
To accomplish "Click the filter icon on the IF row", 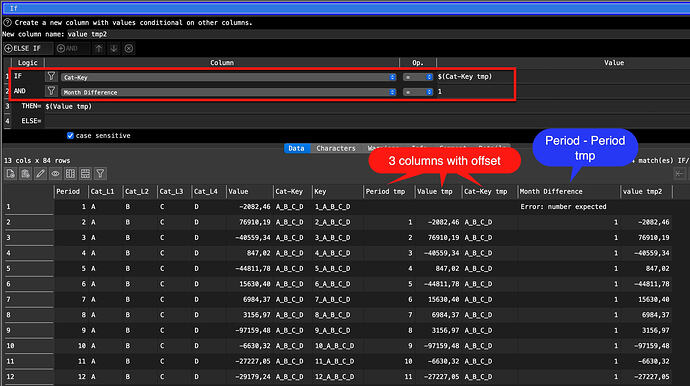I will coord(51,77).
